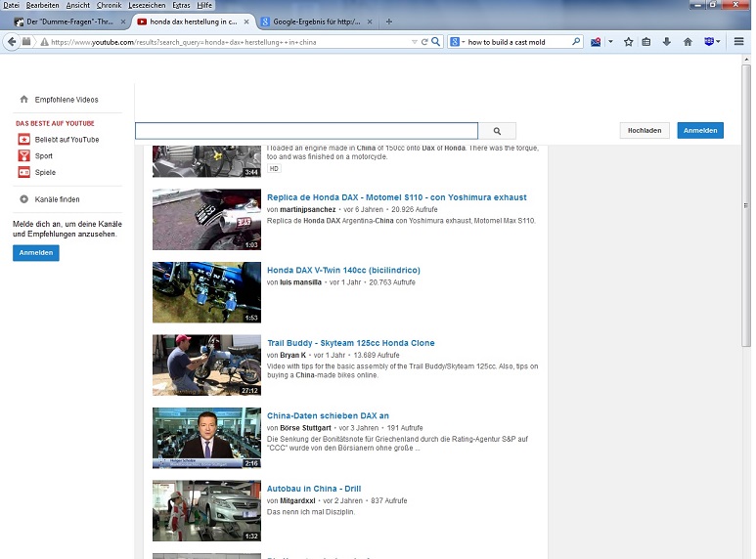Click the browser back arrow
This screenshot has height=559, width=756.
(12, 42)
